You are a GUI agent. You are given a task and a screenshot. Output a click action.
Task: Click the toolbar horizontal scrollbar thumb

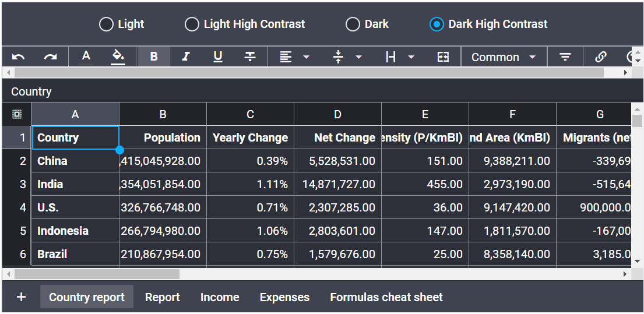(309, 73)
